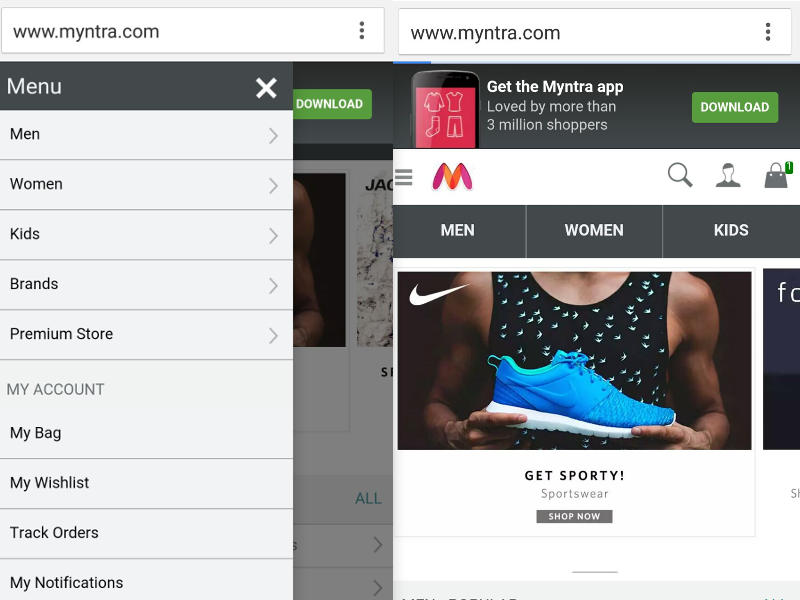Open My Wishlist from the menu
This screenshot has width=800, height=600.
click(147, 483)
